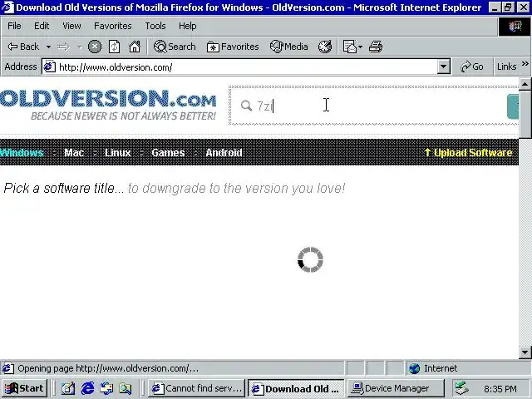The width and height of the screenshot is (532, 399).
Task: Click the last Quick Launch icon with magnifier
Action: 126,388
